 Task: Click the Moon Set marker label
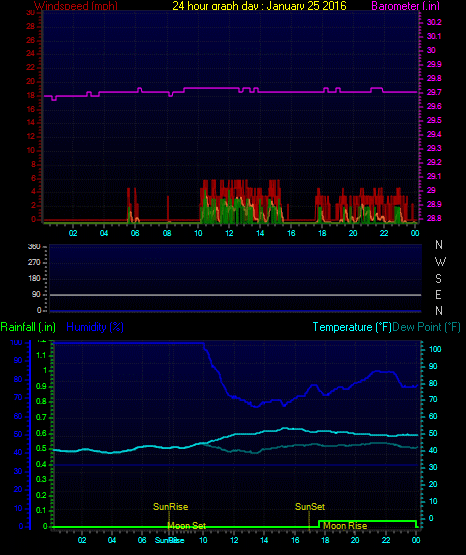tap(186, 526)
